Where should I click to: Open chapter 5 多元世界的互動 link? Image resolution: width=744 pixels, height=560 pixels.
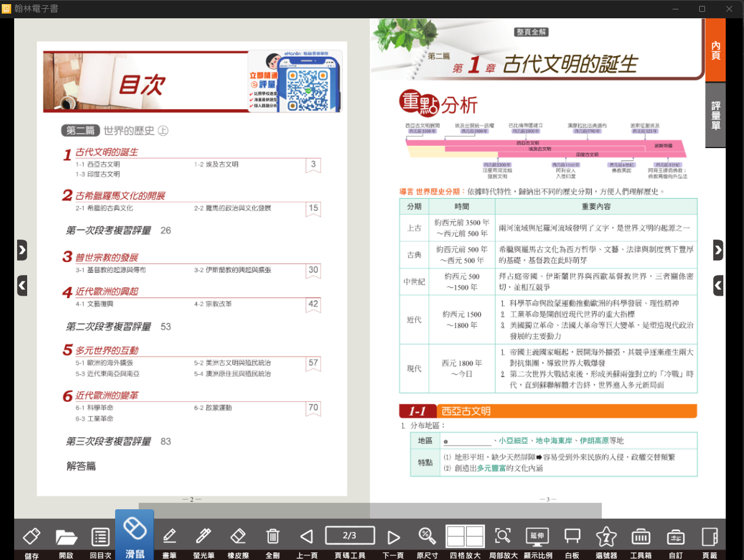point(106,351)
